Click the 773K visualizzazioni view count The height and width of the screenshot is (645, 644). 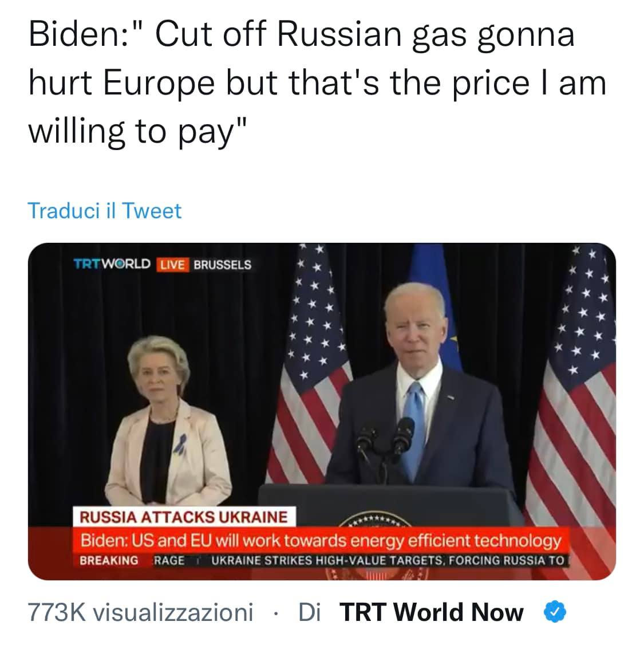coord(140,612)
